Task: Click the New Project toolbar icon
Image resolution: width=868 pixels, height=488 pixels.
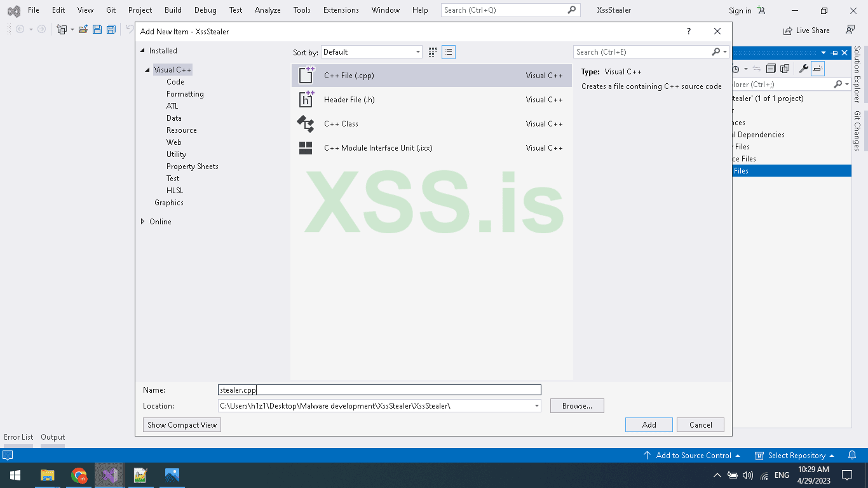Action: pos(62,29)
